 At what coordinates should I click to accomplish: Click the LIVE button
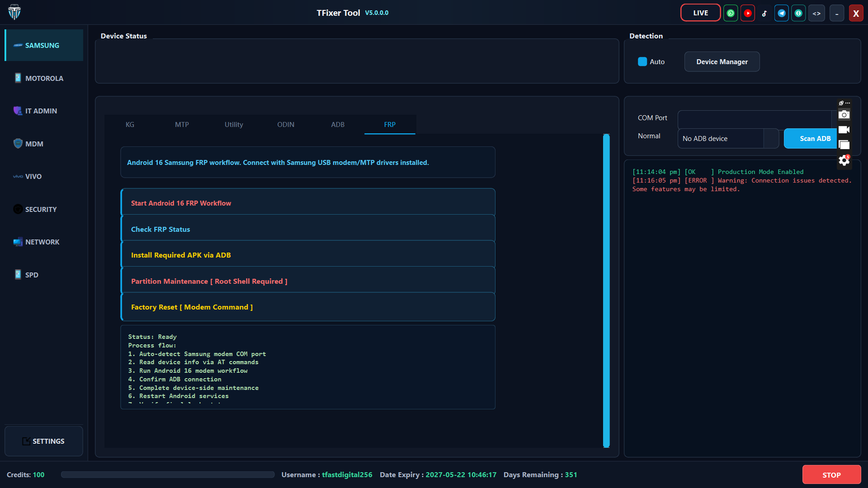[x=700, y=13]
